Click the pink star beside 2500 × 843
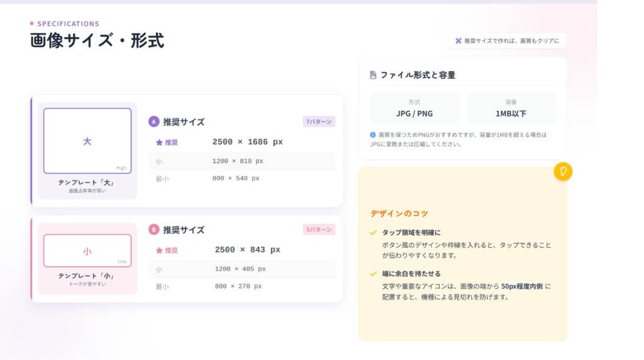 [x=159, y=250]
